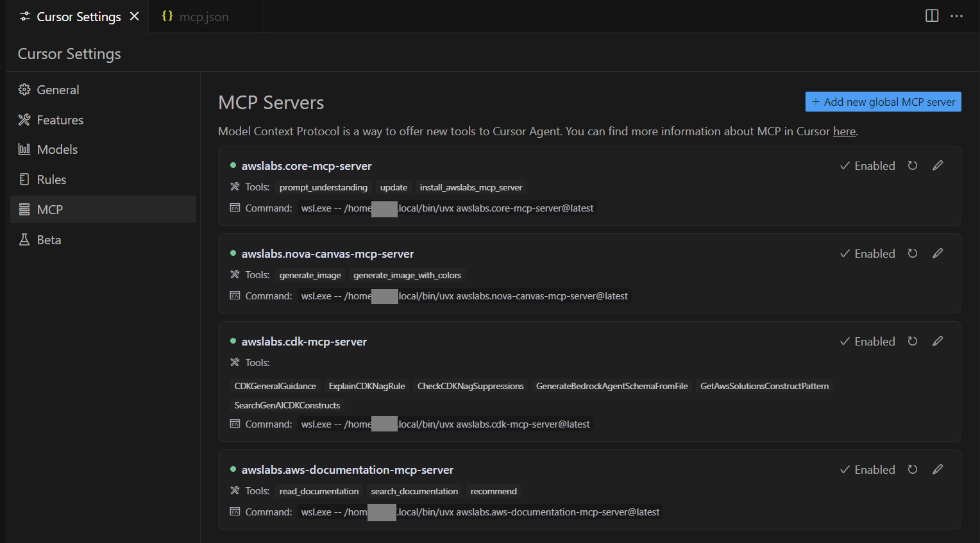Click the MCP server stack icon
The image size is (980, 543).
click(24, 210)
